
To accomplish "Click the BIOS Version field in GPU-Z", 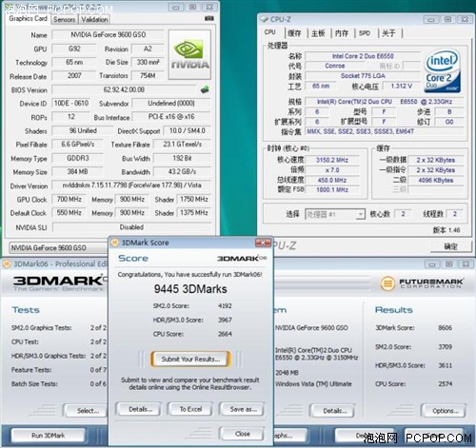I will tap(124, 89).
